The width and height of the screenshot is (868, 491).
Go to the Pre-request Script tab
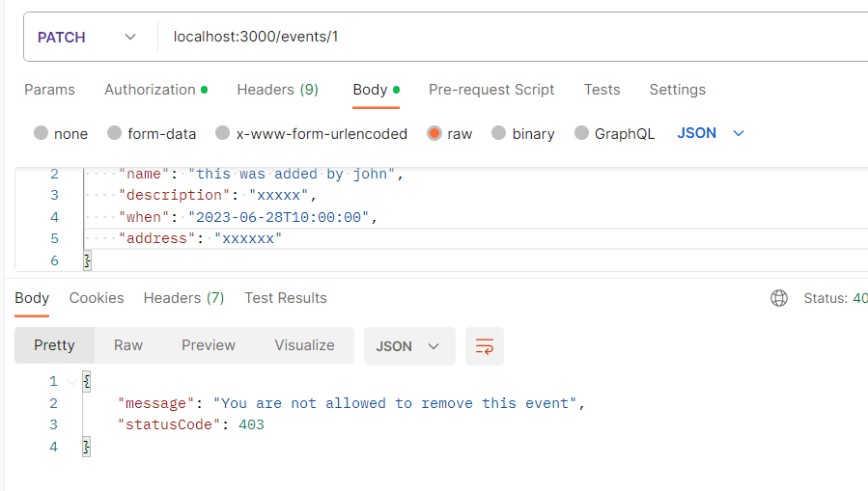491,90
